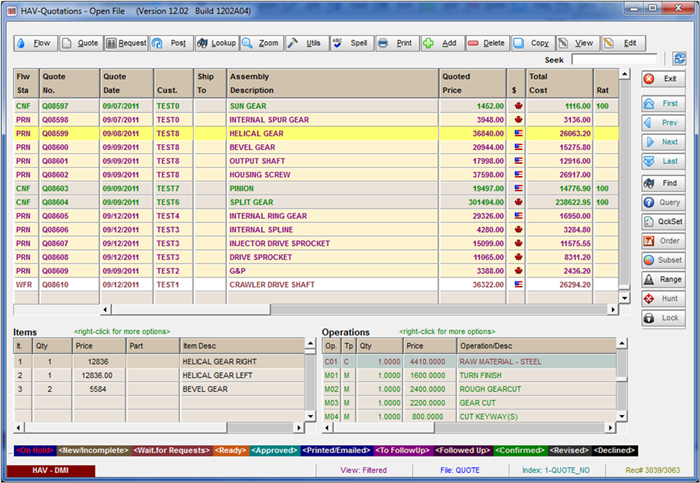Click the Subset button
This screenshot has width=700, height=483.
tap(663, 260)
